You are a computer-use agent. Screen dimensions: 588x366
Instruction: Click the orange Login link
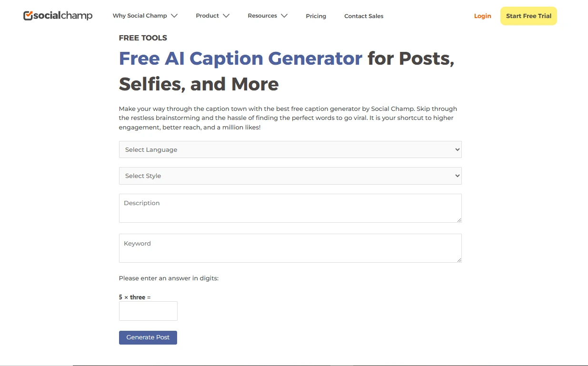(482, 16)
